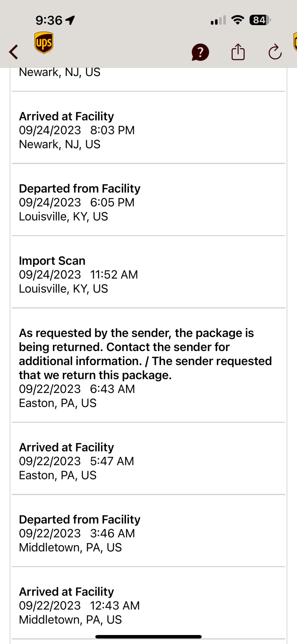Tap the home indicator bar at bottom
This screenshot has height=644, width=297.
149,637
